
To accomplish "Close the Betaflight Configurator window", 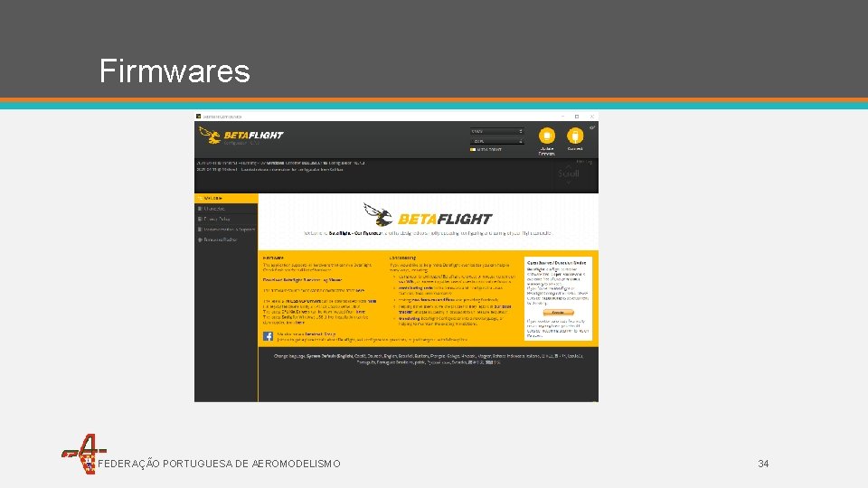I will pos(591,117).
